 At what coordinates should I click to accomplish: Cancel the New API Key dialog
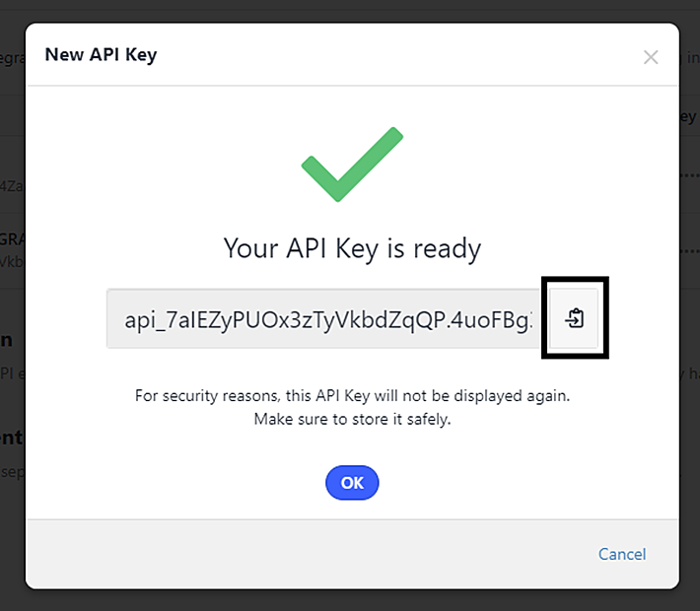622,554
